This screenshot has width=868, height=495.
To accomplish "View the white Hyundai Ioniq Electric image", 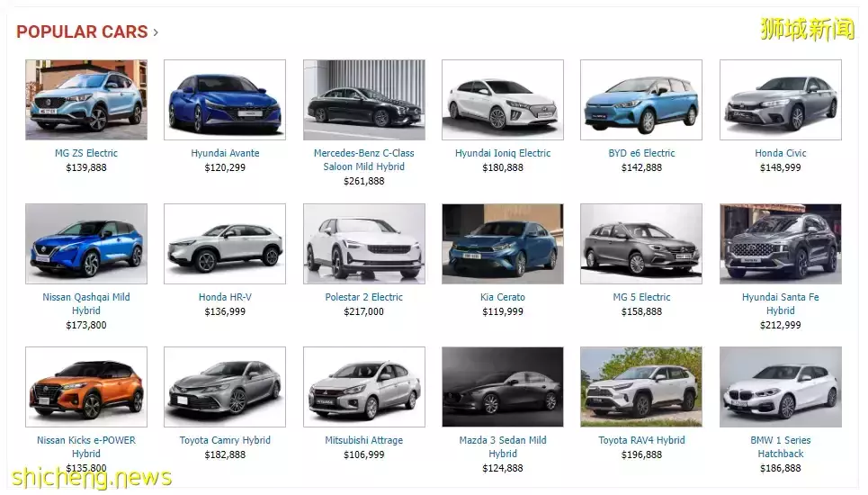I will coord(503,100).
